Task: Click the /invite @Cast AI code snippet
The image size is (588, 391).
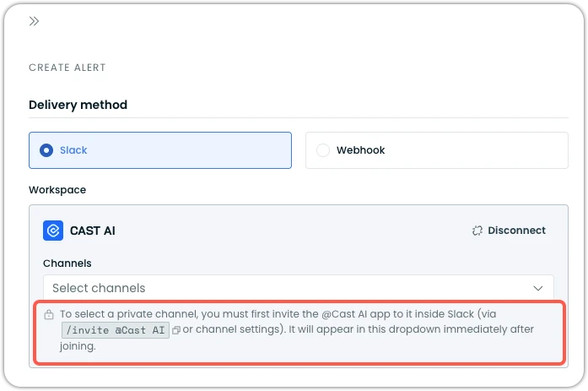Action: 116,330
